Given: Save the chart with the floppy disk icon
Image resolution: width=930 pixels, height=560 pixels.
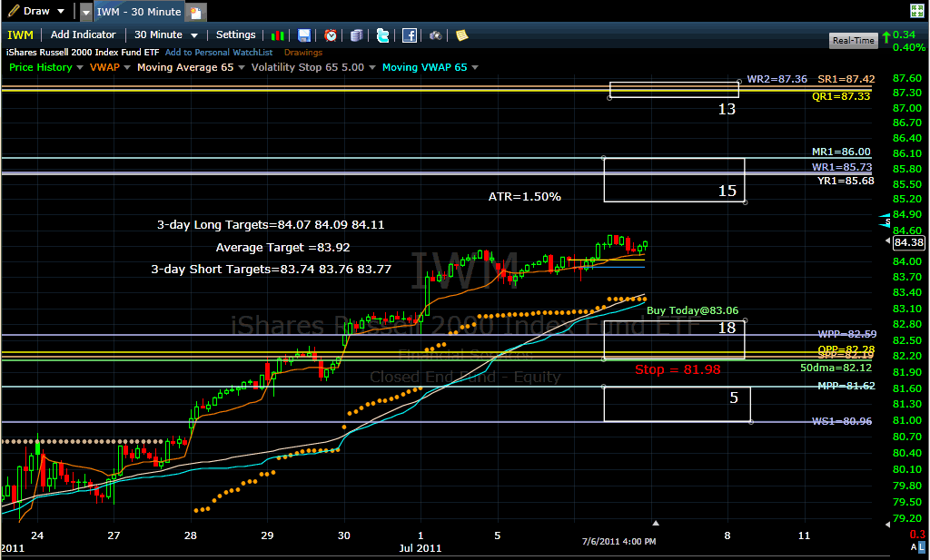Looking at the screenshot, I should 303,35.
